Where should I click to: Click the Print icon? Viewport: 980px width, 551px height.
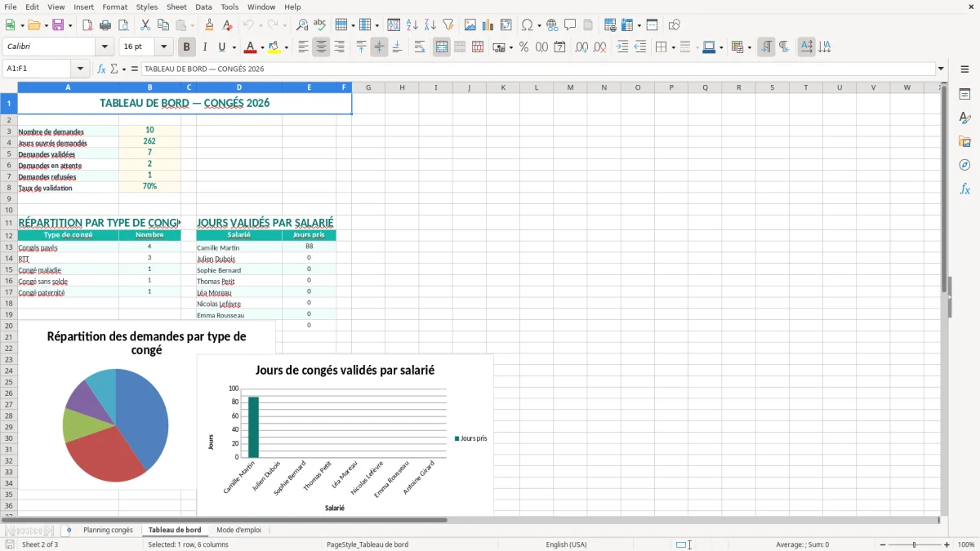point(105,24)
